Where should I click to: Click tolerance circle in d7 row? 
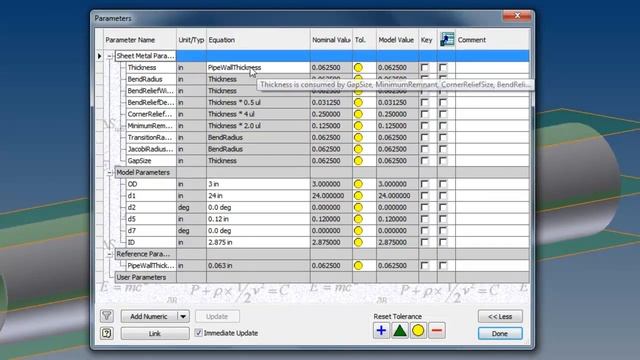358,231
